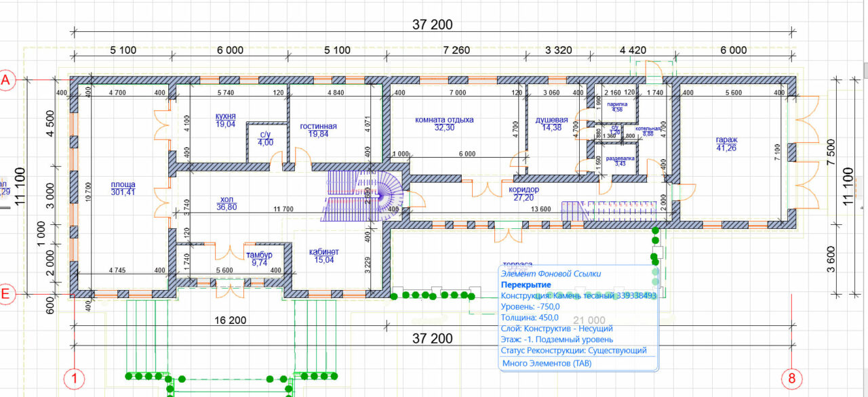Select the гостинная 19,84 zone label

tap(318, 130)
